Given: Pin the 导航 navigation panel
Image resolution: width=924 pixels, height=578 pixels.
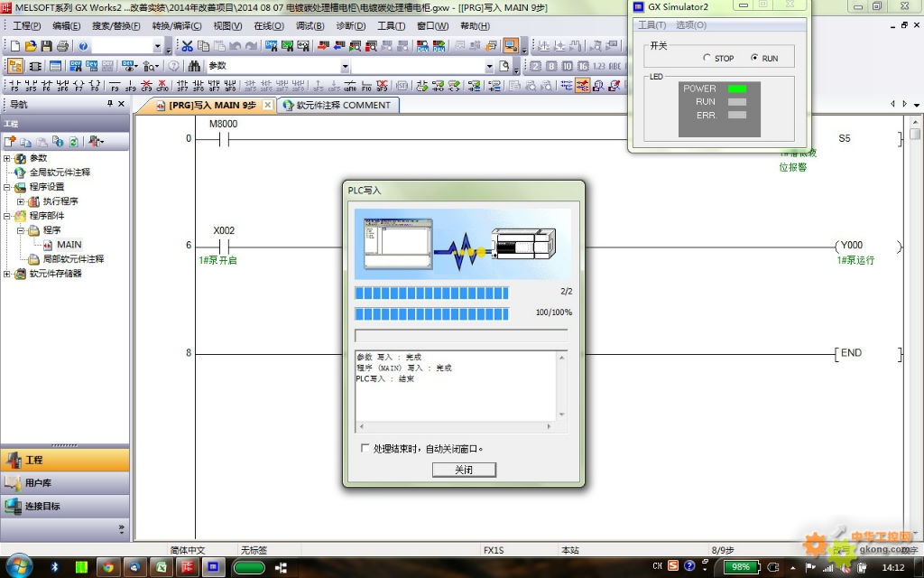Looking at the screenshot, I should tap(109, 104).
